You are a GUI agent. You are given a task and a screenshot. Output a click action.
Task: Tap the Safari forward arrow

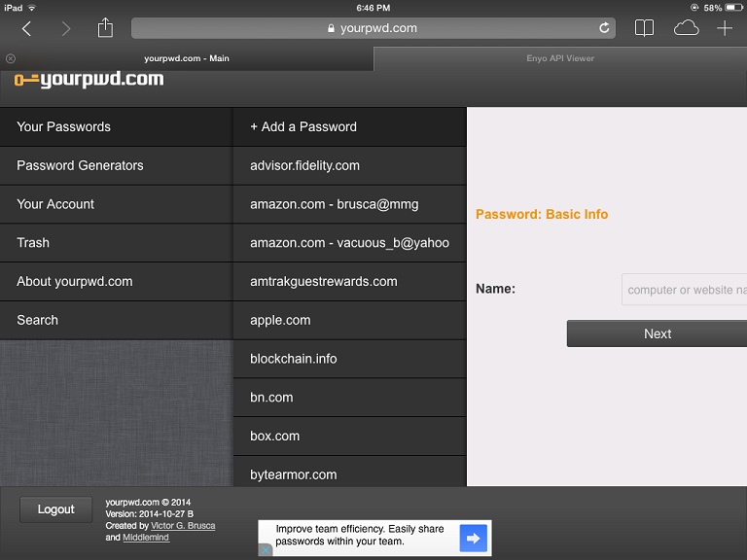coord(66,28)
